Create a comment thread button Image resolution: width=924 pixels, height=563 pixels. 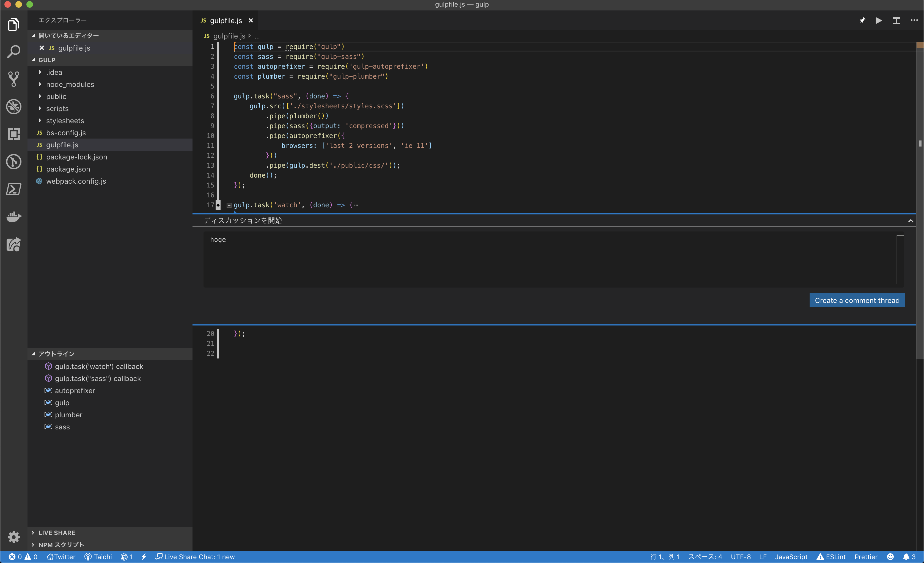pyautogui.click(x=857, y=300)
